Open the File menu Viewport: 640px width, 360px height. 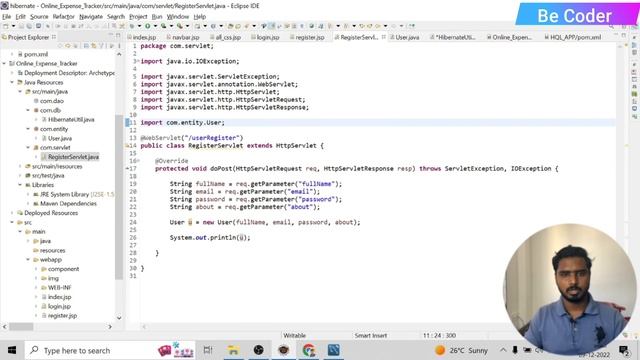pos(6,17)
